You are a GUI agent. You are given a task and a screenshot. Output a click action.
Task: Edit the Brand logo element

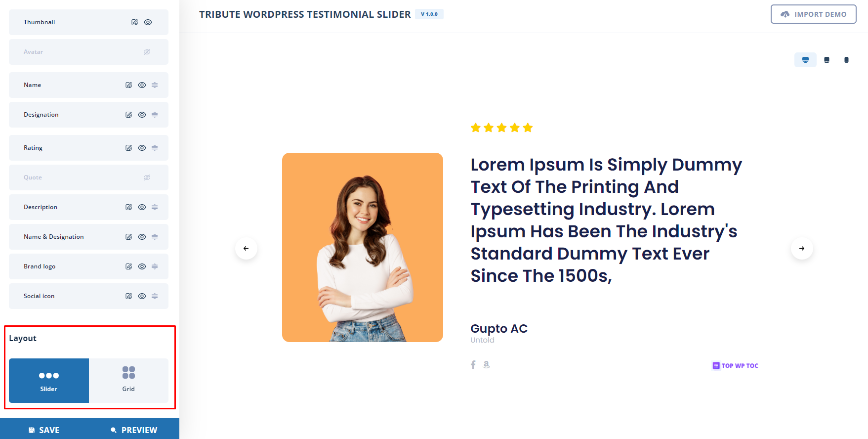pos(128,266)
